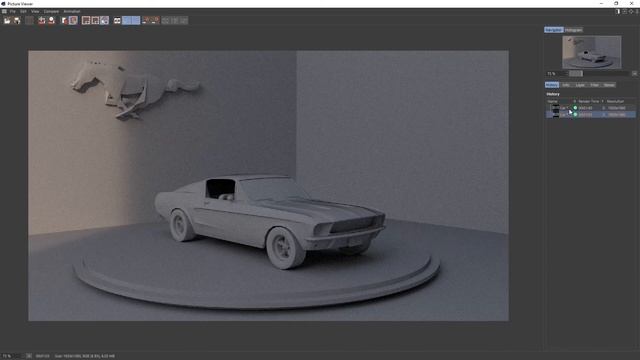Click the F column header in History
Viewport: 640px width, 360px height.
point(602,101)
